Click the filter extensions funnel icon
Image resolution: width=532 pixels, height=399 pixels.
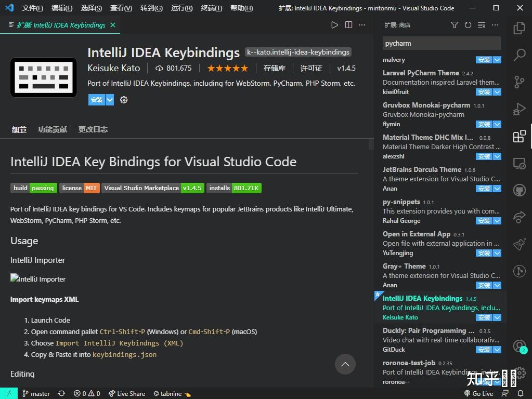[x=455, y=25]
